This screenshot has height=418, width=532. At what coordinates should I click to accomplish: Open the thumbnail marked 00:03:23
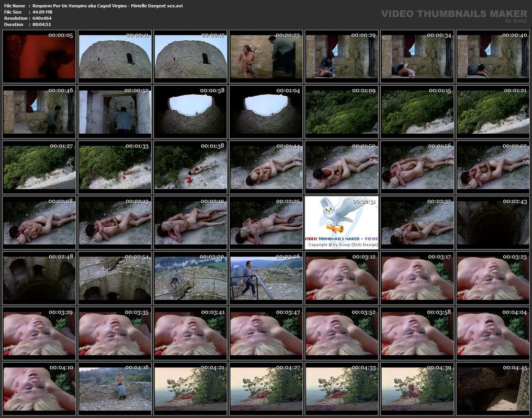coord(493,278)
